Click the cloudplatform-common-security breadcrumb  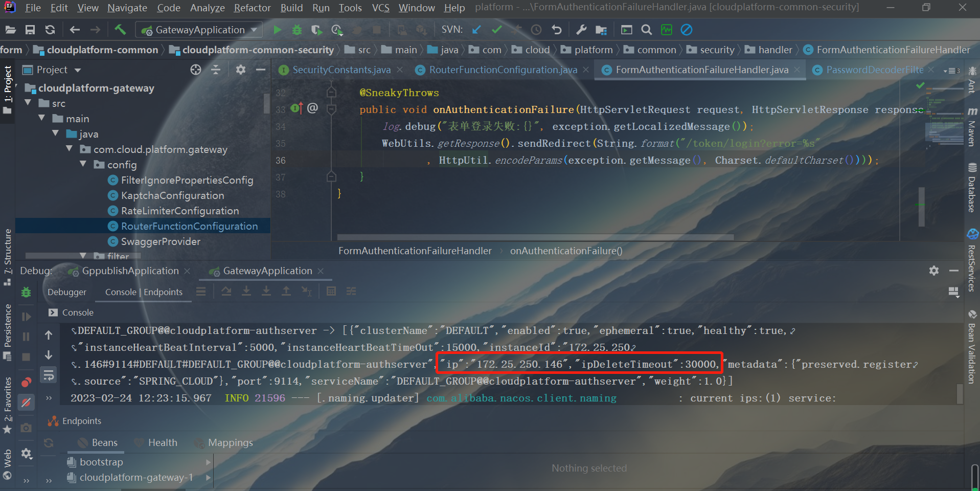tap(258, 50)
